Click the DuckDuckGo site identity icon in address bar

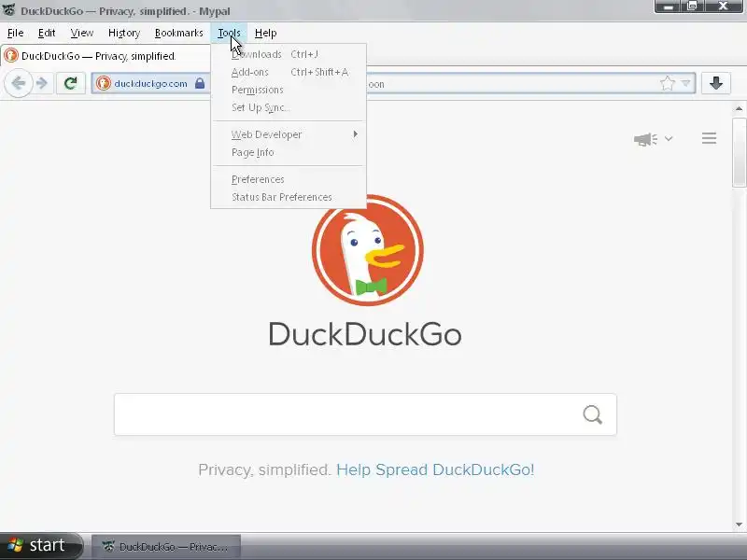[103, 83]
